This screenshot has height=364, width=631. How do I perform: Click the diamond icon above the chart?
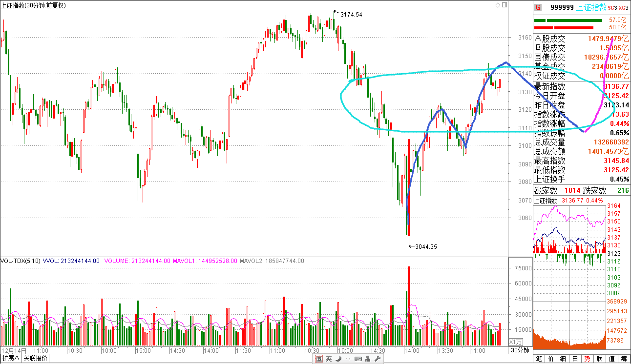pyautogui.click(x=498, y=5)
